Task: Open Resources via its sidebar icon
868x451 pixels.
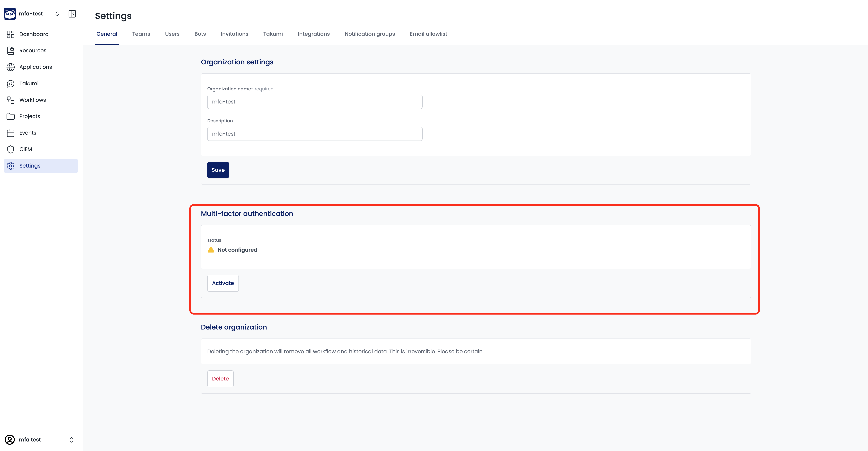Action: (x=10, y=51)
